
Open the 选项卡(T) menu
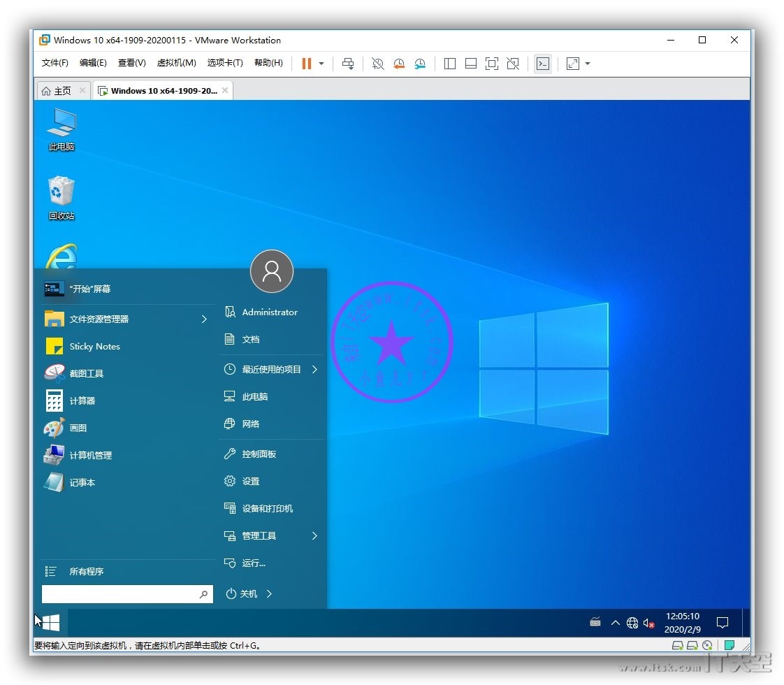(225, 62)
